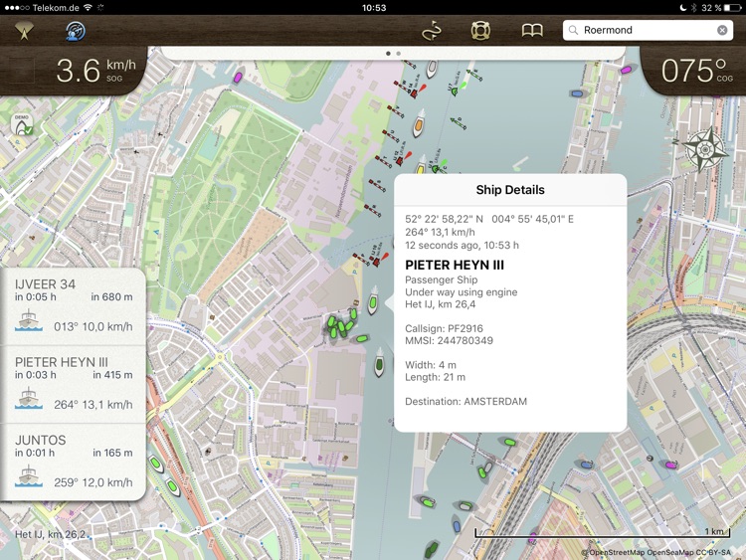Click the compass rose on the map
The height and width of the screenshot is (560, 746).
[x=705, y=150]
